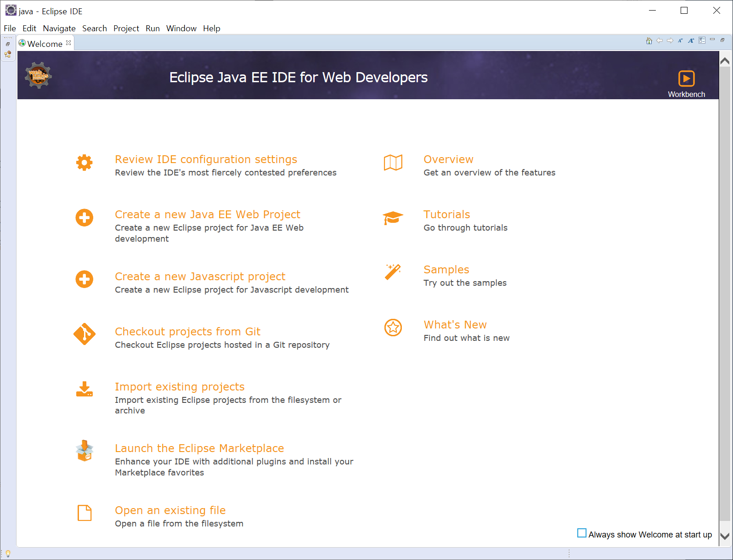Viewport: 733px width, 560px height.
Task: Open the Type Hierarchy fast view icon
Action: 8,54
